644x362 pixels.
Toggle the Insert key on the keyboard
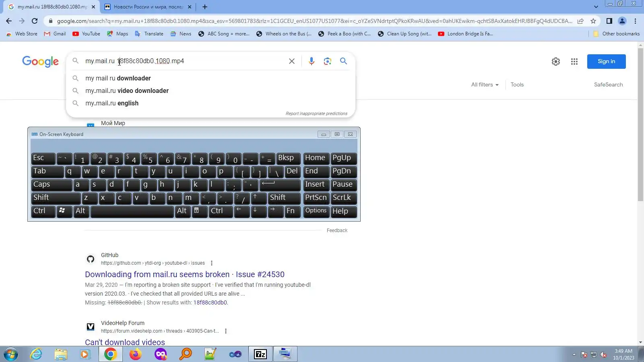[316, 185]
